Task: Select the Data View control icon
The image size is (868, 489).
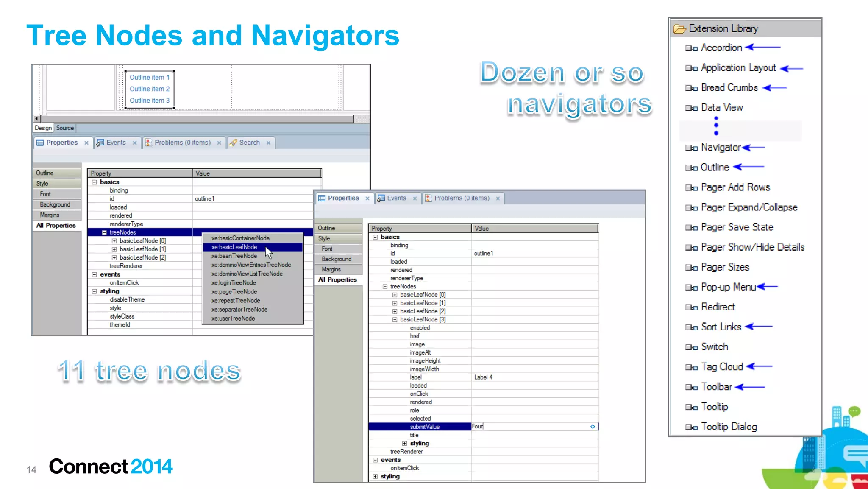Action: tap(691, 108)
